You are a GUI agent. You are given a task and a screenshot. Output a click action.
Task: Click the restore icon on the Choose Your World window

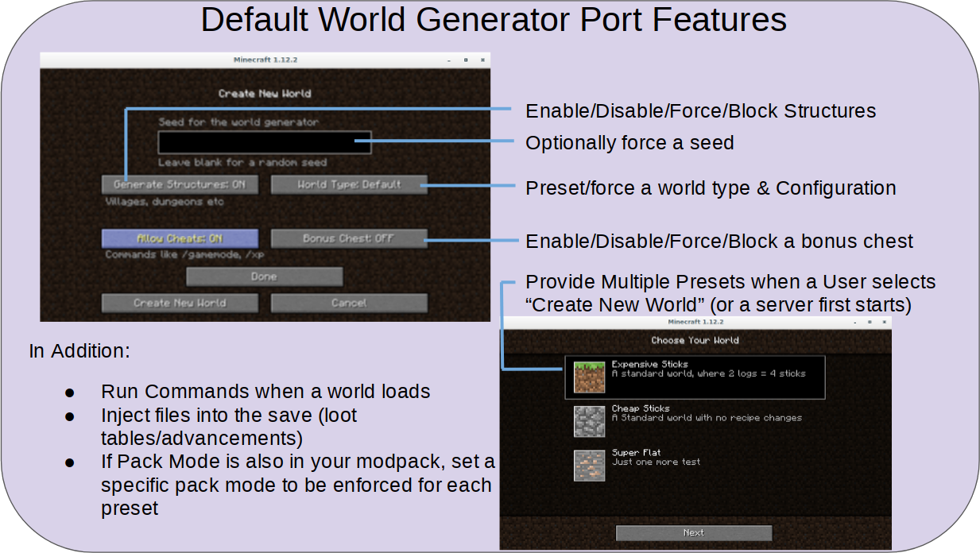[870, 322]
